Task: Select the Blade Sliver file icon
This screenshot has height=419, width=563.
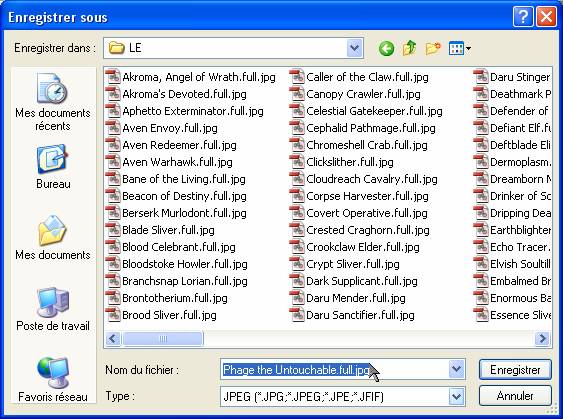Action: pos(113,229)
